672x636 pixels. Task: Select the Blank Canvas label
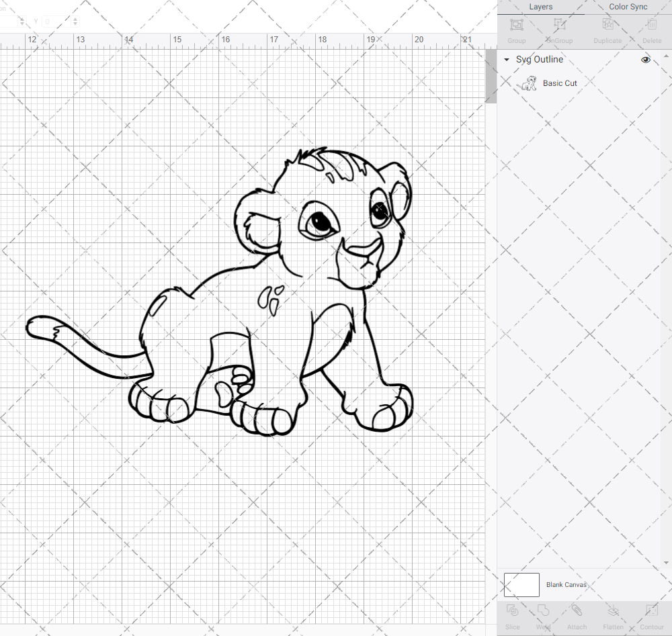[566, 584]
